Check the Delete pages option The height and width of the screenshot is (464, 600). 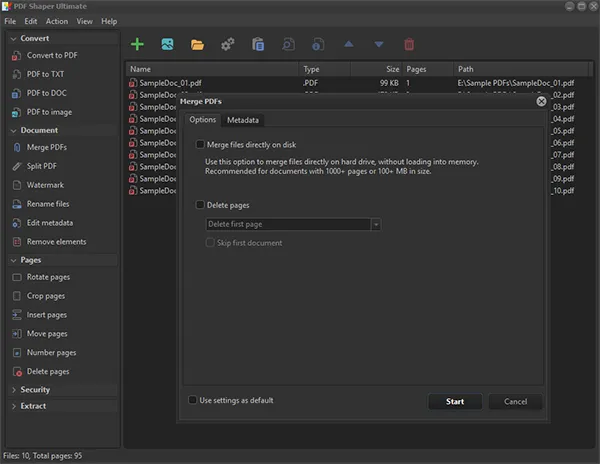(x=200, y=205)
